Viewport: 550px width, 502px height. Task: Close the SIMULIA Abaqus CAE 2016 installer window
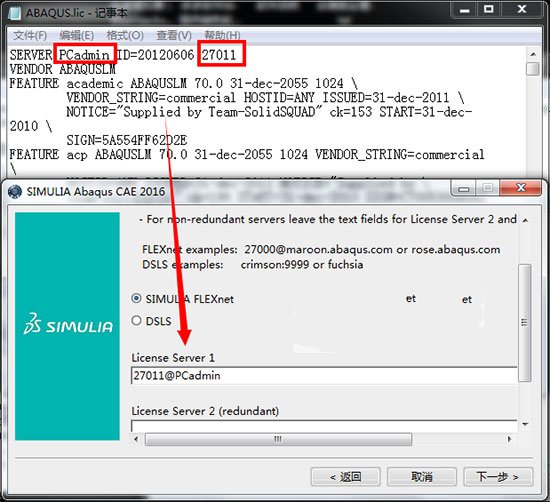[521, 188]
